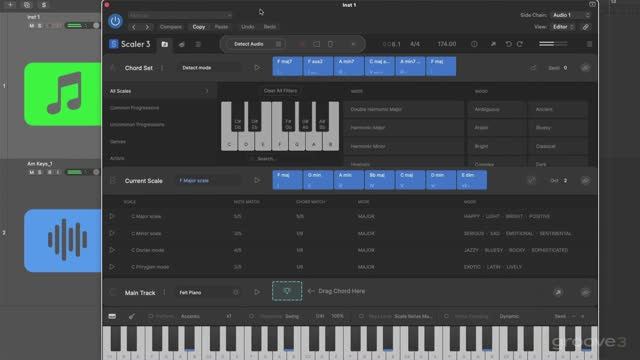Select the Bright mood filter
The width and height of the screenshot is (640, 360).
496,146
